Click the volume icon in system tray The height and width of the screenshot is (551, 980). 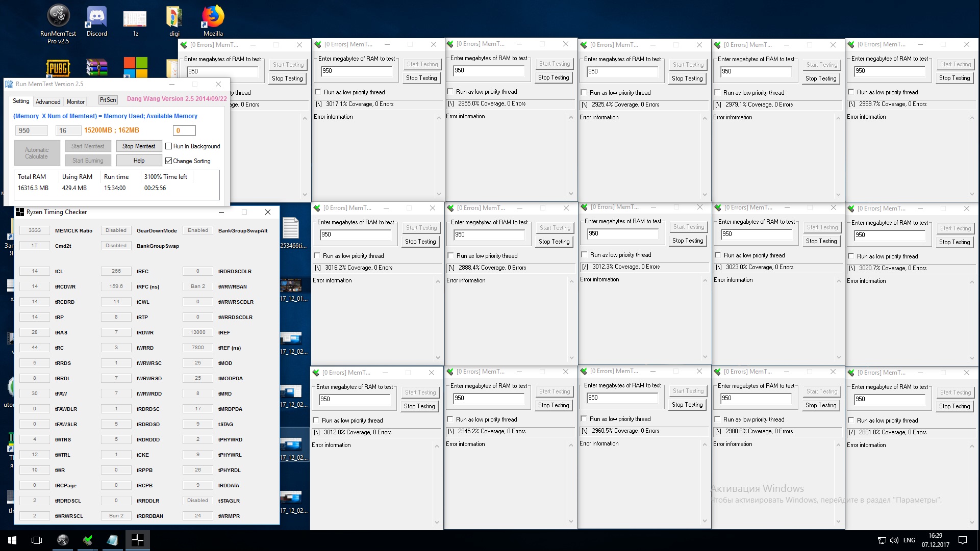[894, 540]
